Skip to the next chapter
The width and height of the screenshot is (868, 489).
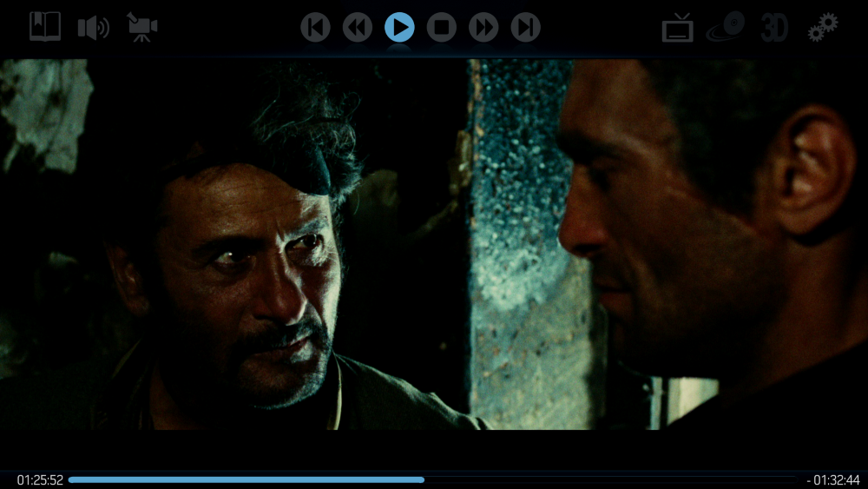[x=525, y=28]
